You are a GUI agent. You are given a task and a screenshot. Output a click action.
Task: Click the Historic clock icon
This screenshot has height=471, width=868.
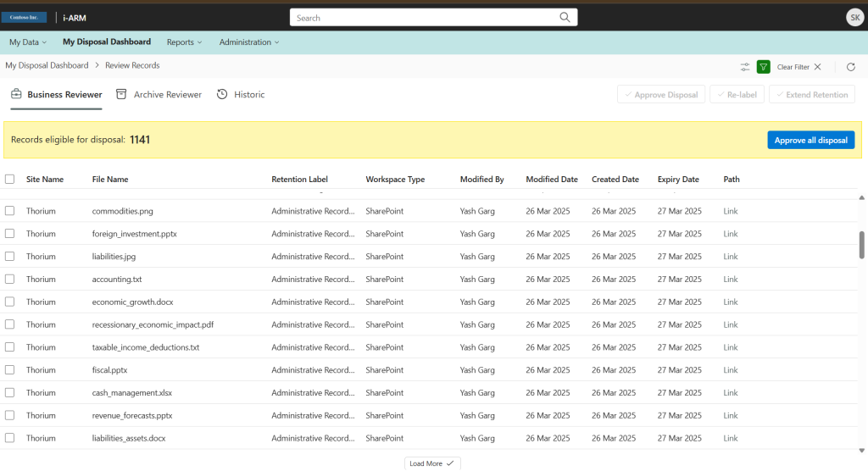pyautogui.click(x=222, y=94)
